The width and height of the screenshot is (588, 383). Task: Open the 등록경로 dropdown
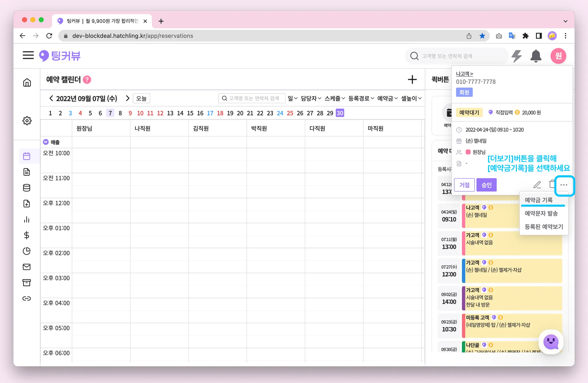(x=361, y=98)
